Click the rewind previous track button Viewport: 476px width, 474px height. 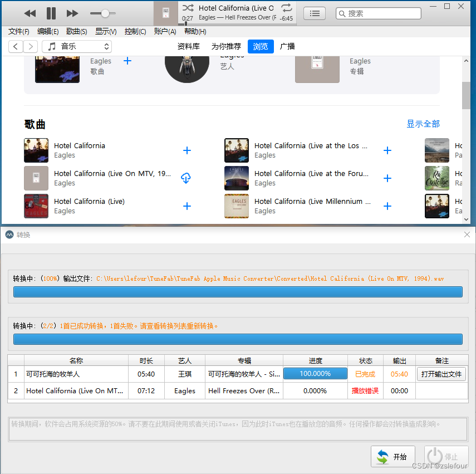click(30, 13)
